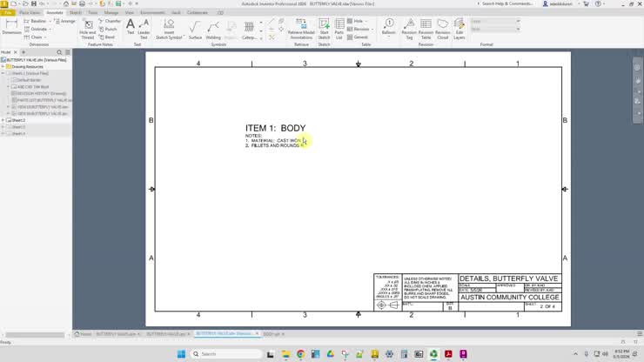Click the ITEM 1: BODY text
The width and height of the screenshot is (644, 362).
coord(276,128)
